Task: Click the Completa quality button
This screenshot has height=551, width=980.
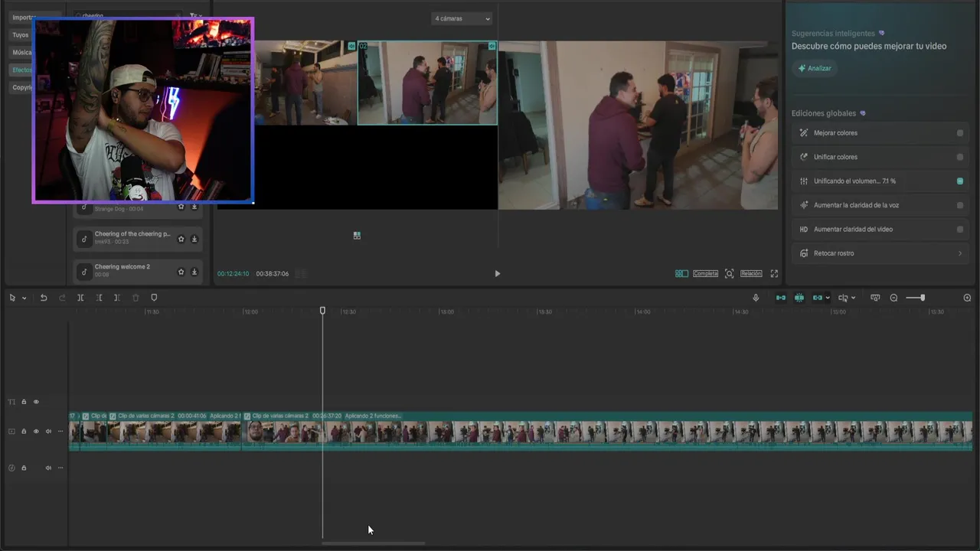Action: (x=705, y=274)
